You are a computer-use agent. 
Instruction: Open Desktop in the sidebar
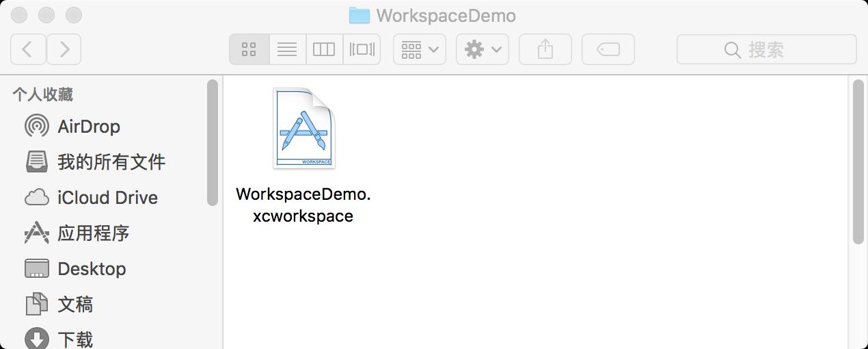(x=75, y=269)
